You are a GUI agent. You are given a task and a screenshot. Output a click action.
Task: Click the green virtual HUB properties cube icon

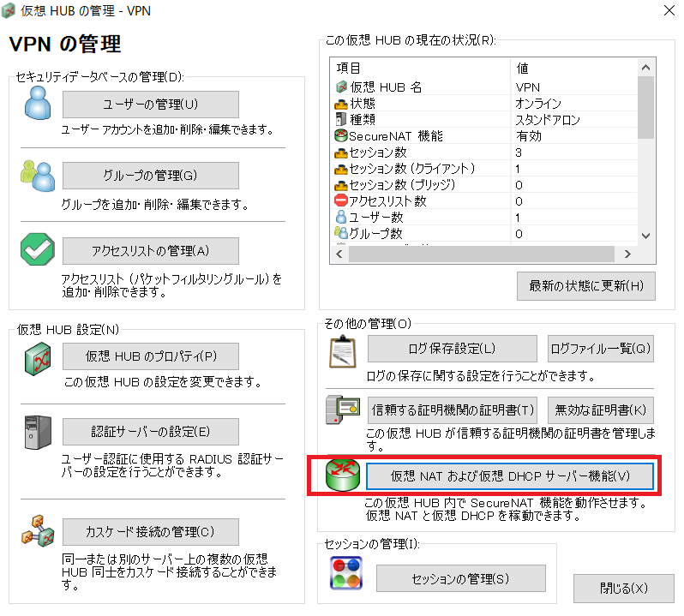coord(38,359)
